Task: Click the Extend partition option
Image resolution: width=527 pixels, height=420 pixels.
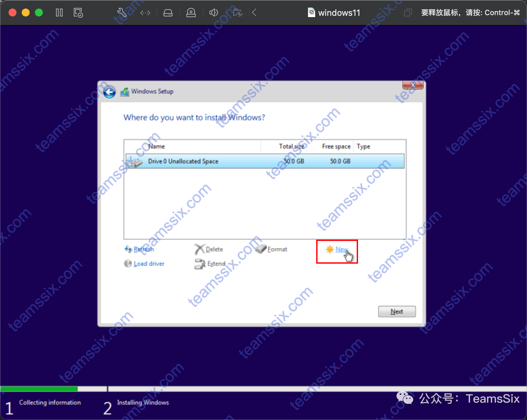Action: 216,264
